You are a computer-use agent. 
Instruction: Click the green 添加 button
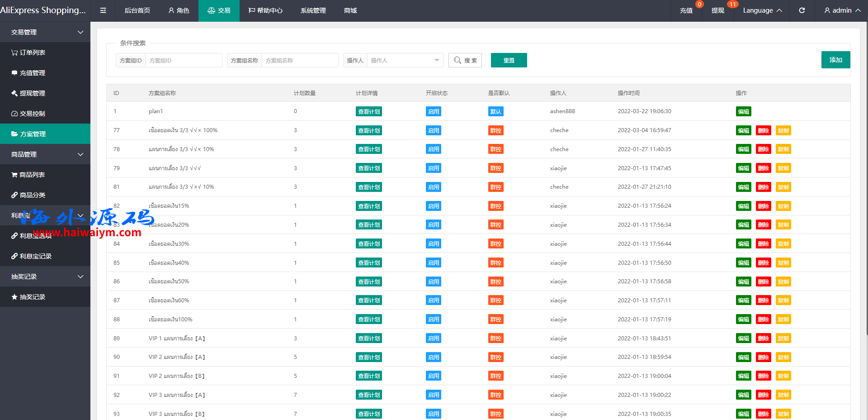tap(835, 60)
